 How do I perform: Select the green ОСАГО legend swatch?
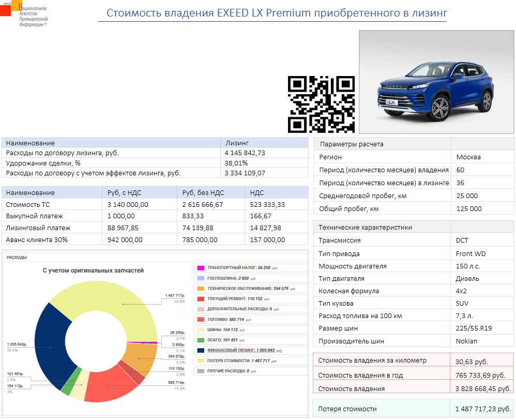201,340
